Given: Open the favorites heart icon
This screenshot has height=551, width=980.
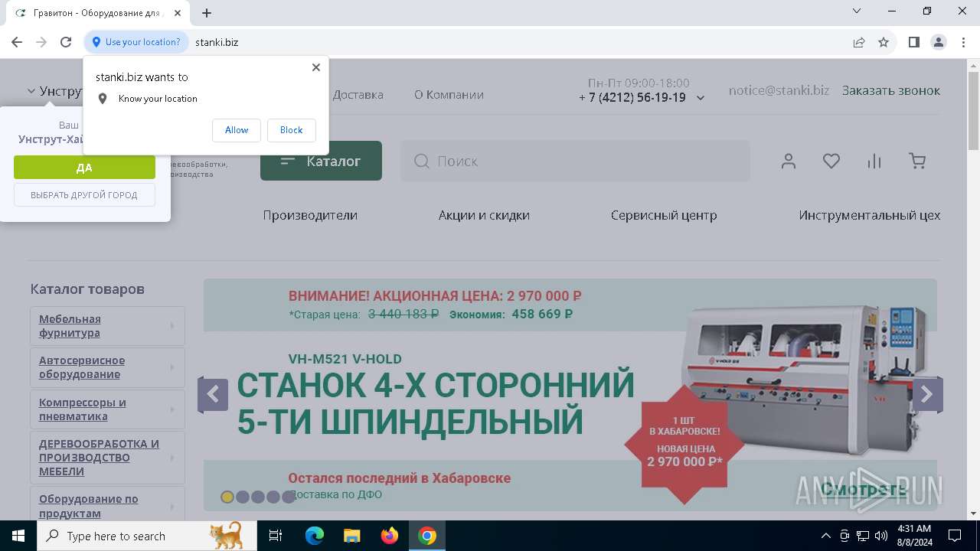Looking at the screenshot, I should 831,161.
